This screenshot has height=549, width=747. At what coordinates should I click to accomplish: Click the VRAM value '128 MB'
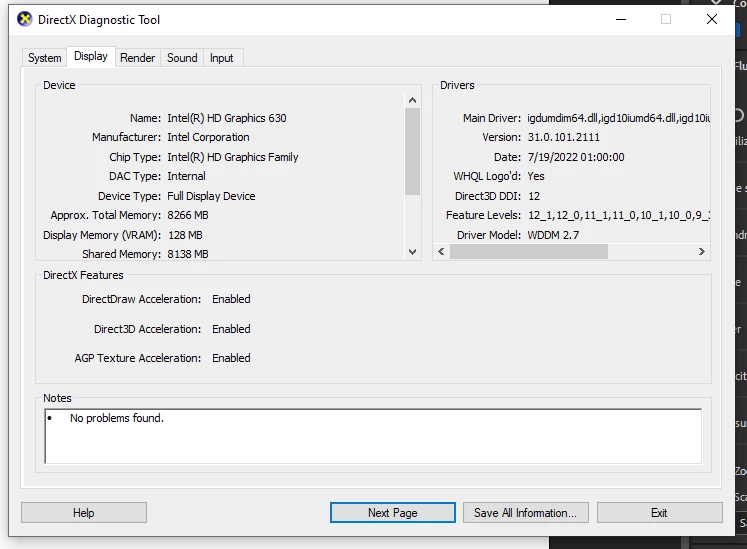coord(185,235)
